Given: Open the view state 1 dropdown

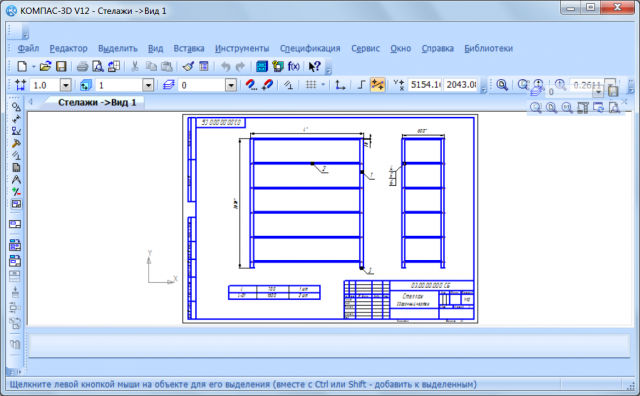Looking at the screenshot, I should coord(148,85).
